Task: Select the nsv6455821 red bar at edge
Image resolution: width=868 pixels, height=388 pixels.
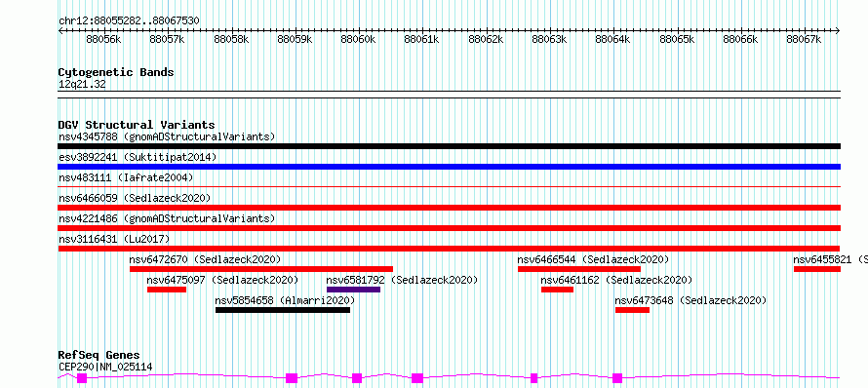Action: (817, 269)
